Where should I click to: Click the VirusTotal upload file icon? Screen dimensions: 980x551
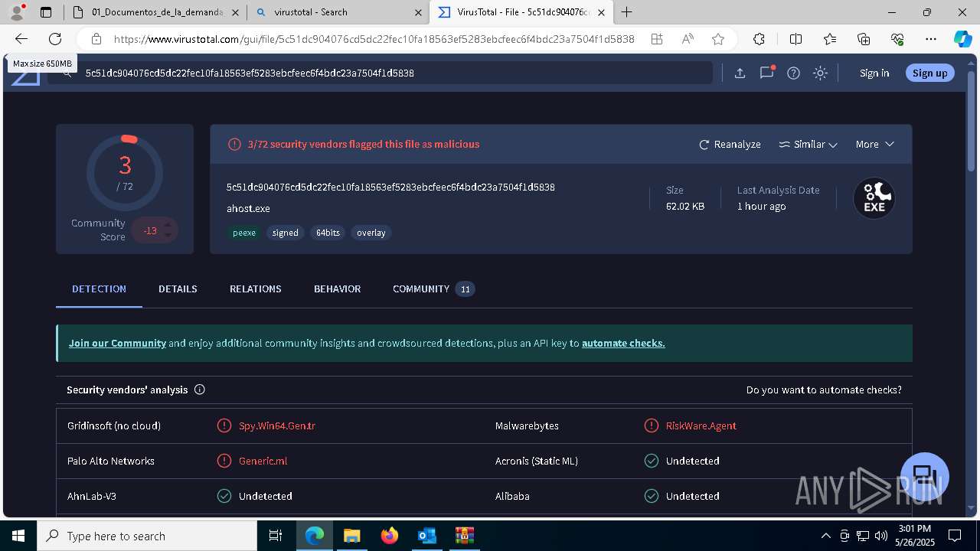point(740,73)
